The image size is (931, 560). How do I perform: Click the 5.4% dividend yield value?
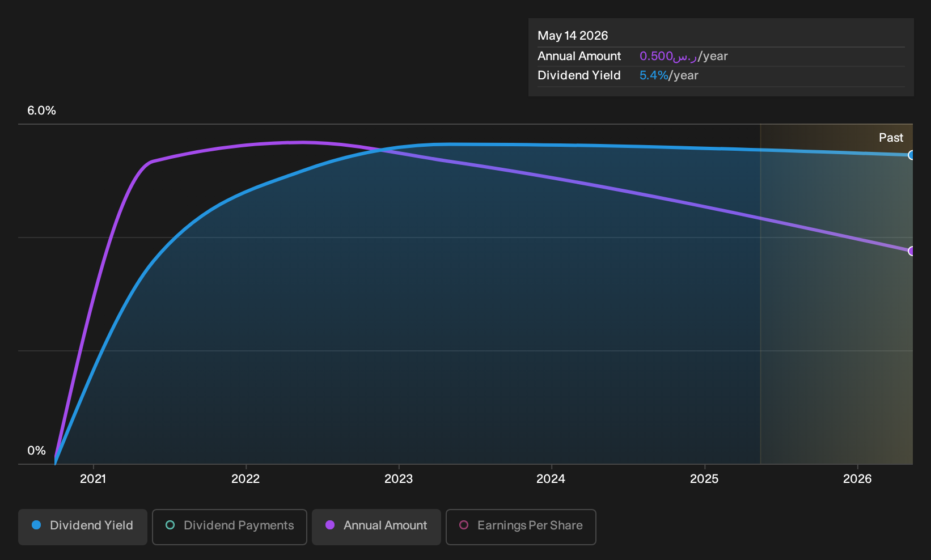point(654,75)
